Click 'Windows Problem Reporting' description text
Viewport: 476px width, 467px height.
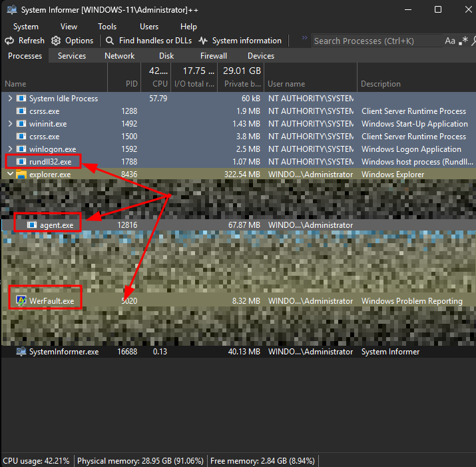(412, 301)
